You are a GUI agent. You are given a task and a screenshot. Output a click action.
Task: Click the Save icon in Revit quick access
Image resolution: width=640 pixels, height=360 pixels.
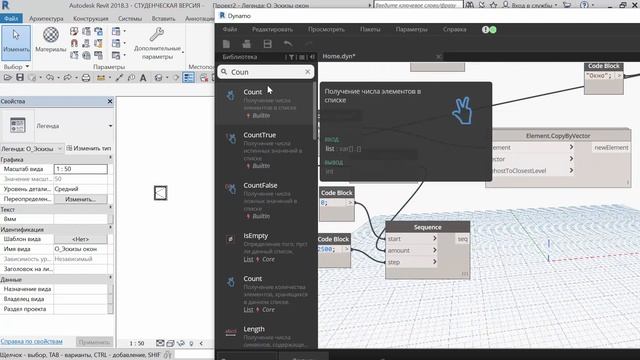click(20, 78)
